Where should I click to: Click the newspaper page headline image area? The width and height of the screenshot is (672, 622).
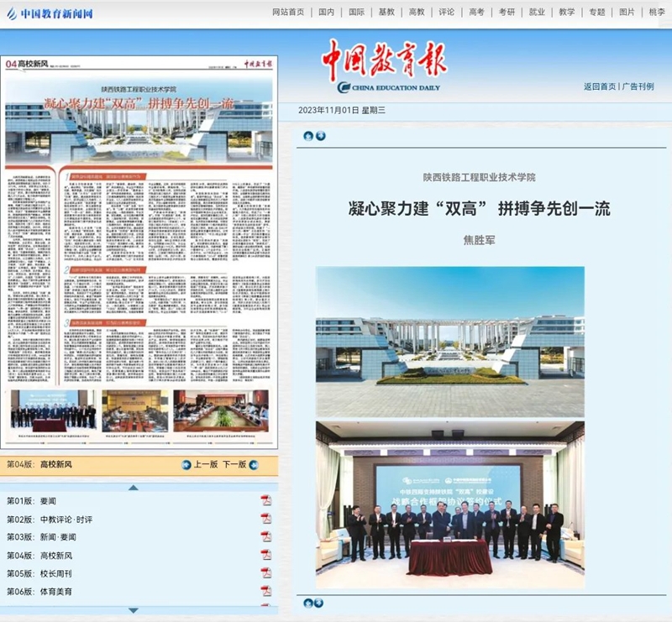coord(139,118)
